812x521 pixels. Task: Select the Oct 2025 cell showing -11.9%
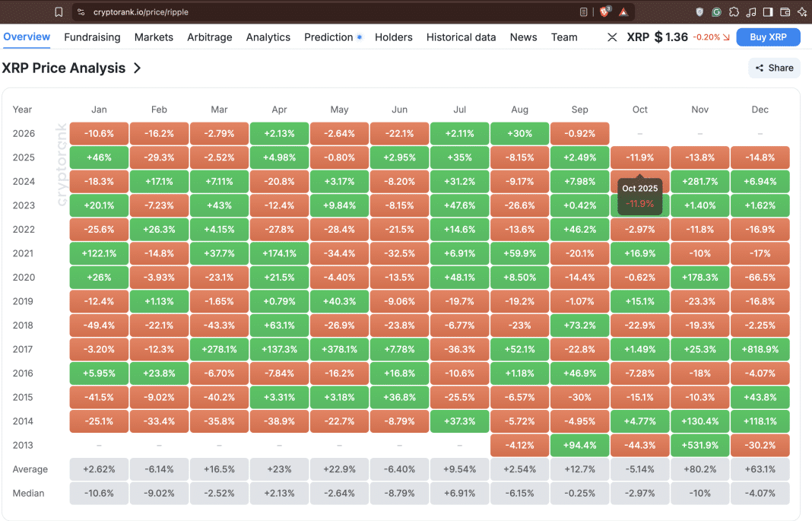[639, 157]
